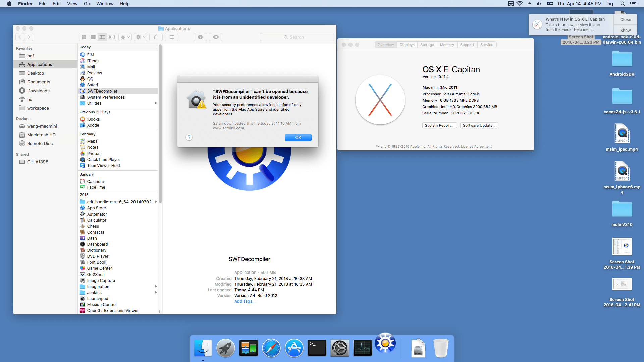Click the Search field in Finder
This screenshot has height=362, width=644.
point(297,37)
